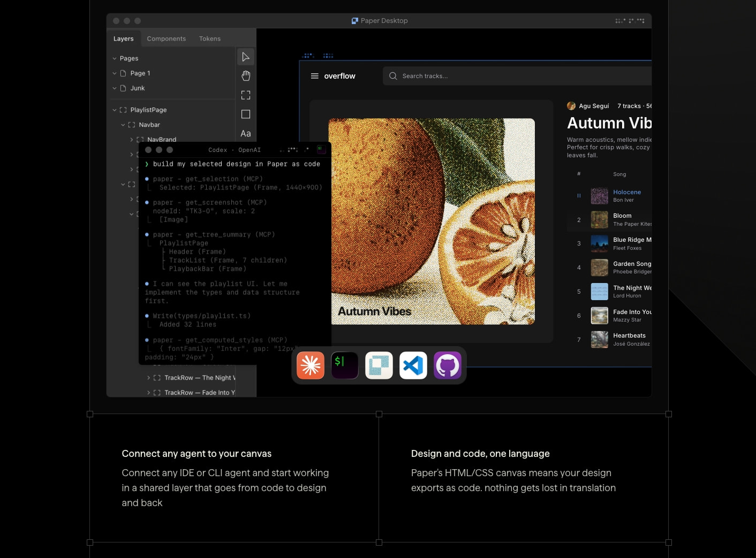Switch to the Components tab

click(x=167, y=39)
